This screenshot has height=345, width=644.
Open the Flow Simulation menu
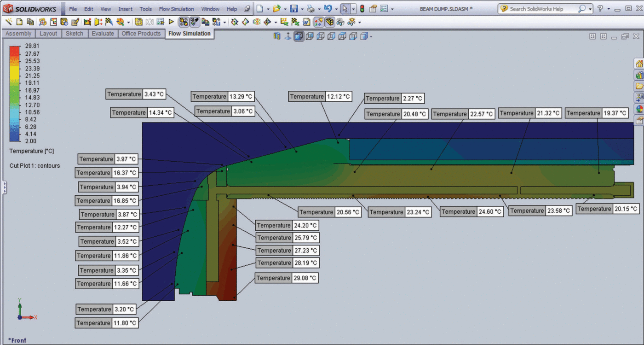pyautogui.click(x=176, y=9)
